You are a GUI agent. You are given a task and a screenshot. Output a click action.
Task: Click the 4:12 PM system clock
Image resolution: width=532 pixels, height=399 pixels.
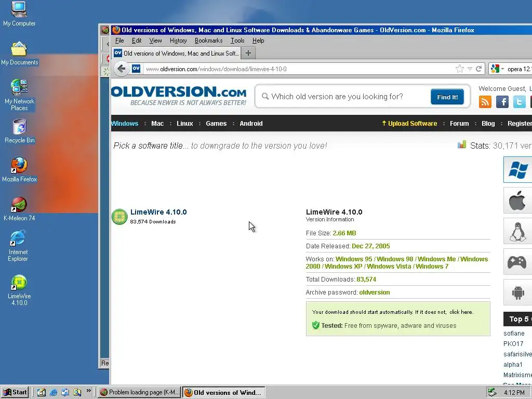pyautogui.click(x=514, y=393)
